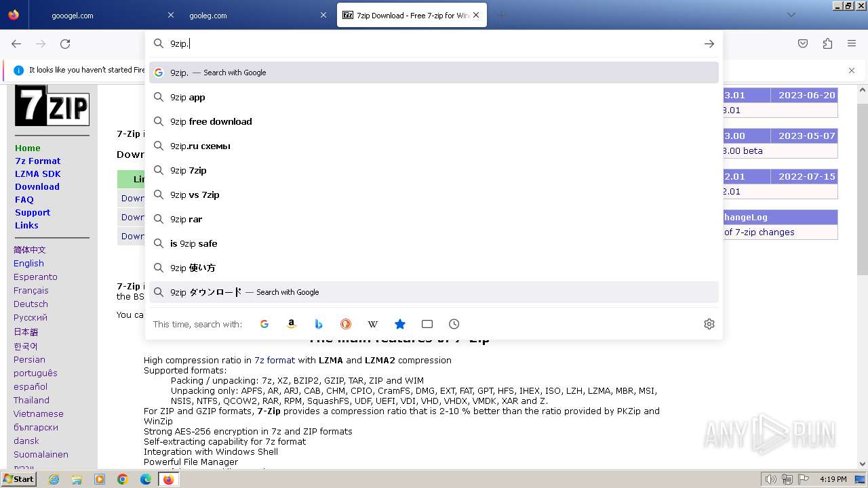868x488 pixels.
Task: Search this time with Google
Action: click(264, 324)
